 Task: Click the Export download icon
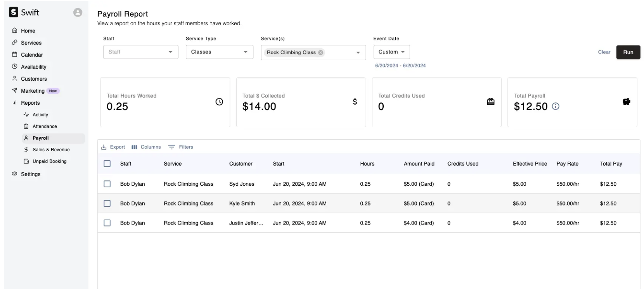pos(104,147)
